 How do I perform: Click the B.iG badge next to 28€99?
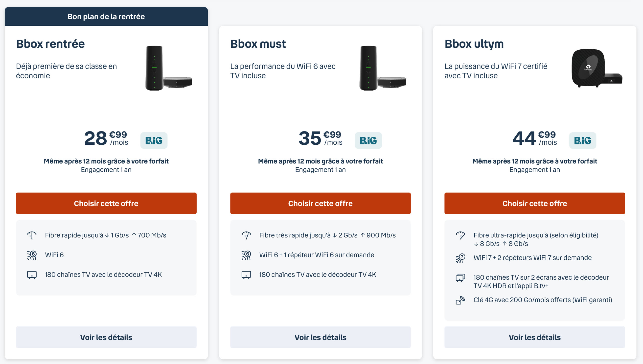point(154,140)
